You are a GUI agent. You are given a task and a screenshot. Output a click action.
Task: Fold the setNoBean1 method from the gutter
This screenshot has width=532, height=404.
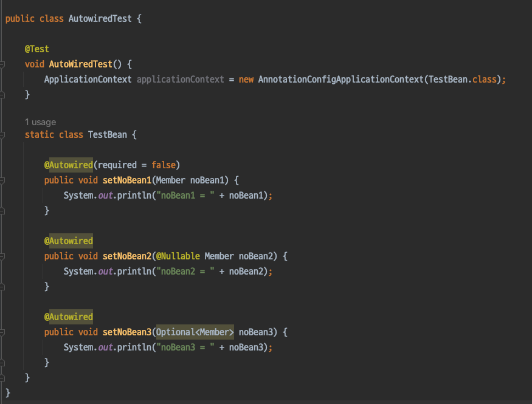click(2, 180)
